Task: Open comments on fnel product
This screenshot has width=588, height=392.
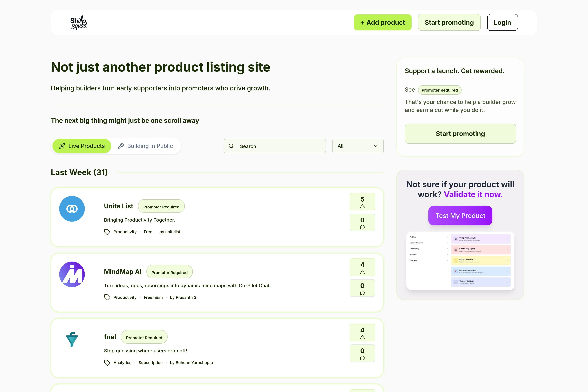Action: tap(362, 353)
